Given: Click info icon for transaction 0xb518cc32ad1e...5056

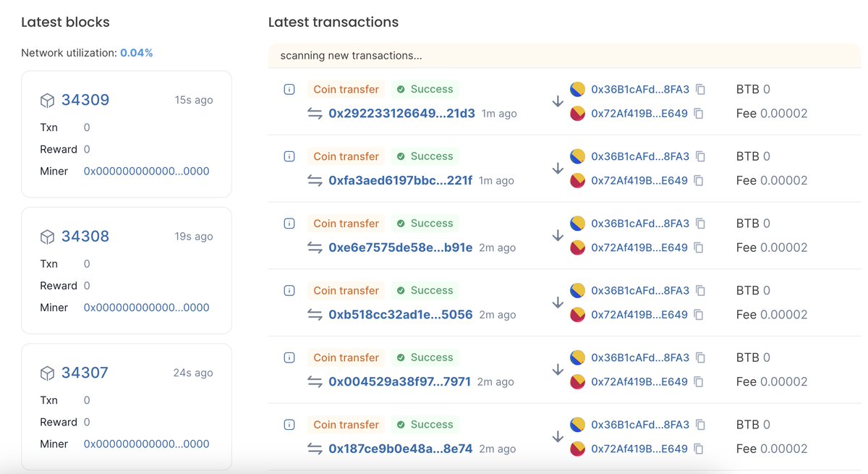Looking at the screenshot, I should [289, 291].
